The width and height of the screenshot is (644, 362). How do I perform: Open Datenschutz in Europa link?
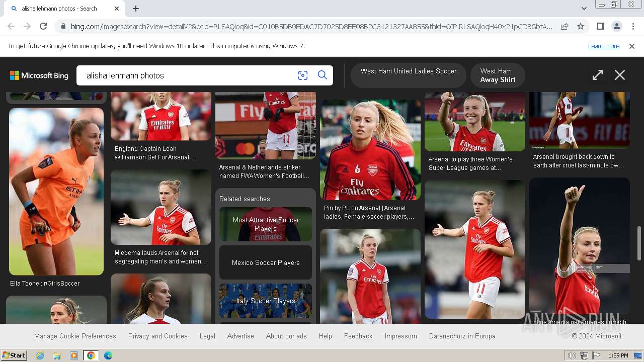[462, 336]
